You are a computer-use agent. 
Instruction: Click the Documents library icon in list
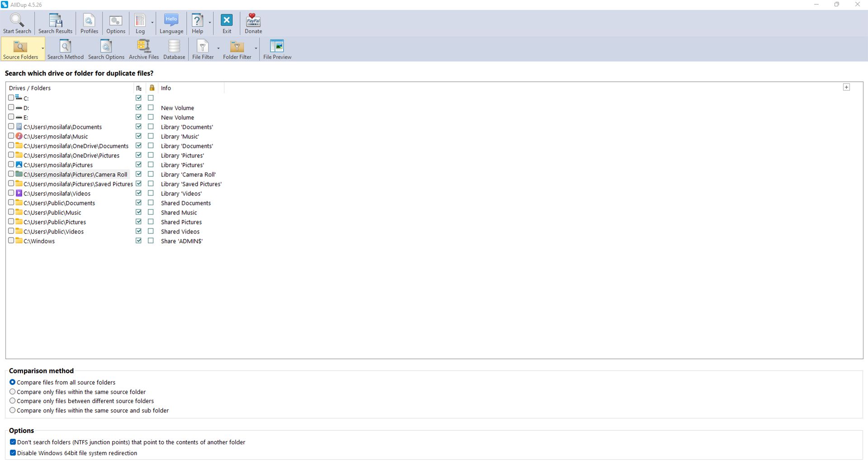coord(19,126)
